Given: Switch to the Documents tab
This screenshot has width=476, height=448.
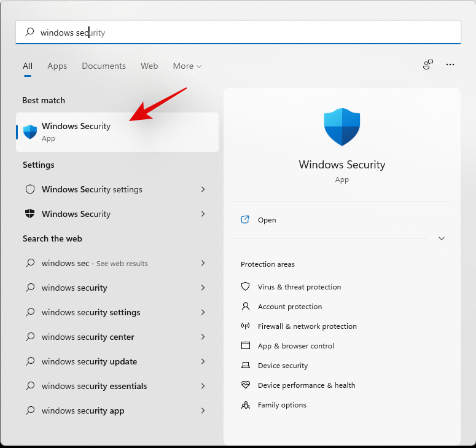Looking at the screenshot, I should [x=104, y=66].
